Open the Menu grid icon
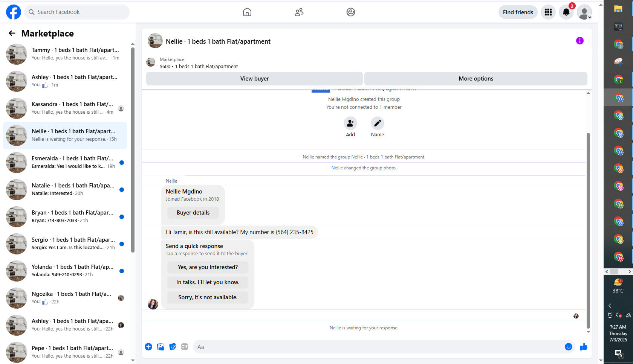633x364 pixels. coord(548,12)
